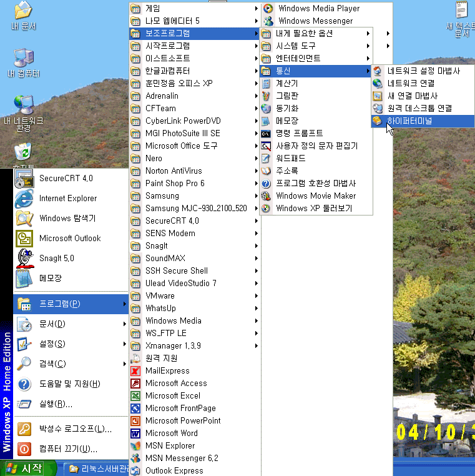Open 네트워크 연결 icon

click(x=378, y=84)
